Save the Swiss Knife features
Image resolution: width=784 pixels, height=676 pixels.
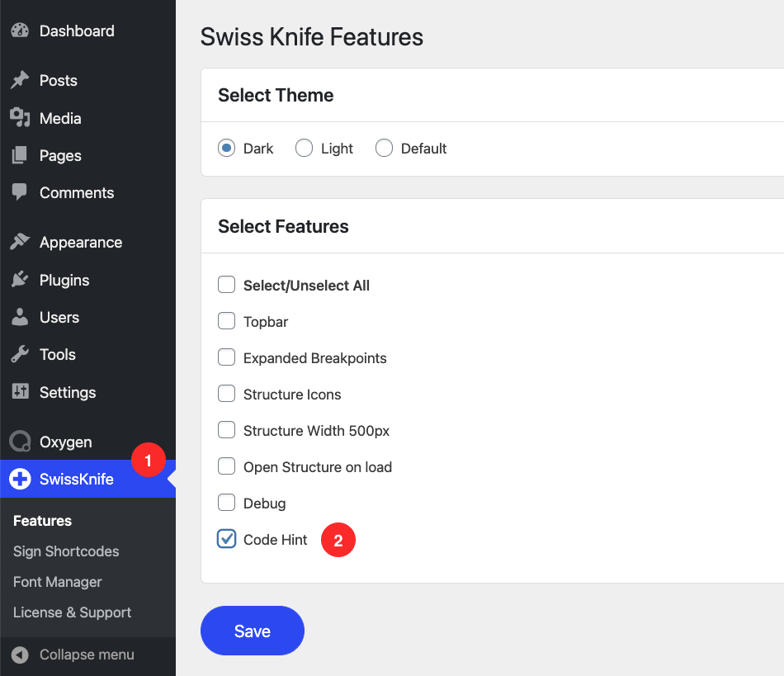pos(253,631)
